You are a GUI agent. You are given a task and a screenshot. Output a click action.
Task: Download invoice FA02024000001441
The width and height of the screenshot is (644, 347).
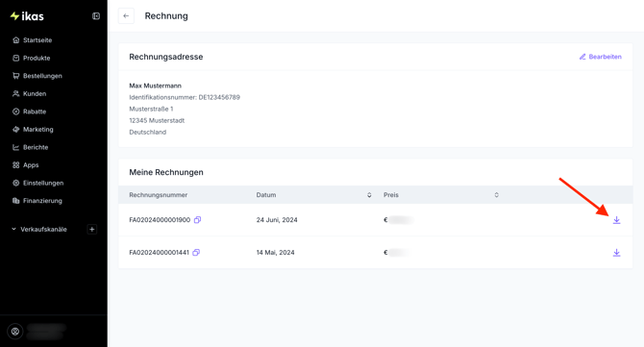tap(616, 253)
